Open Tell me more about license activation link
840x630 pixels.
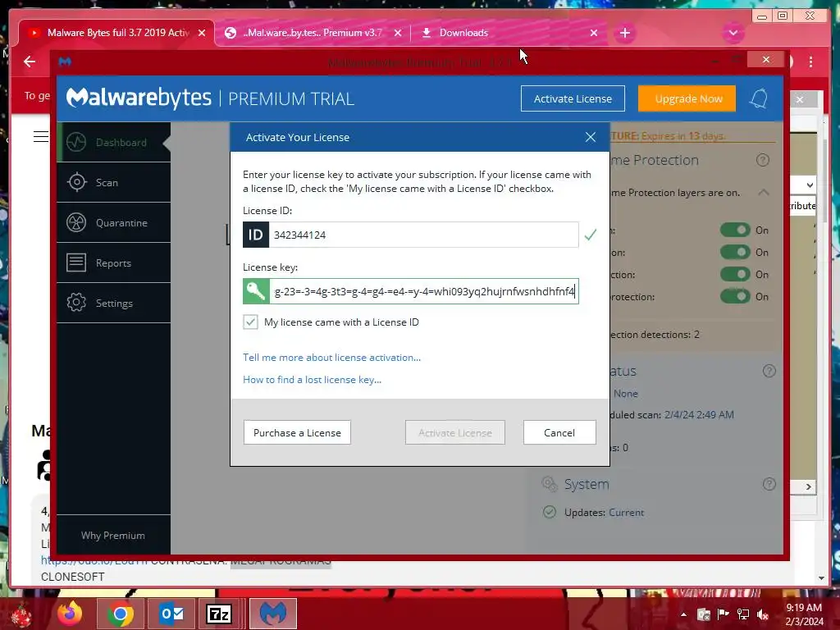tap(331, 358)
